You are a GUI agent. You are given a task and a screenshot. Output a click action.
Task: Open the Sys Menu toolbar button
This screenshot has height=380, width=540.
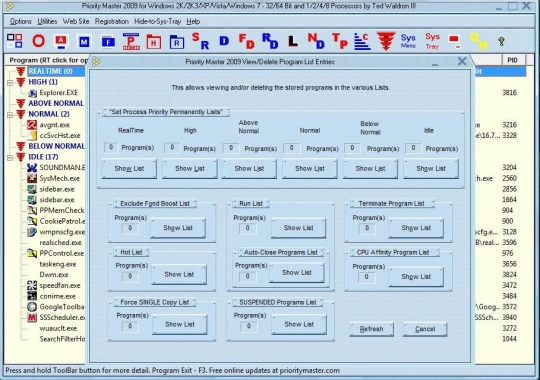click(x=408, y=41)
